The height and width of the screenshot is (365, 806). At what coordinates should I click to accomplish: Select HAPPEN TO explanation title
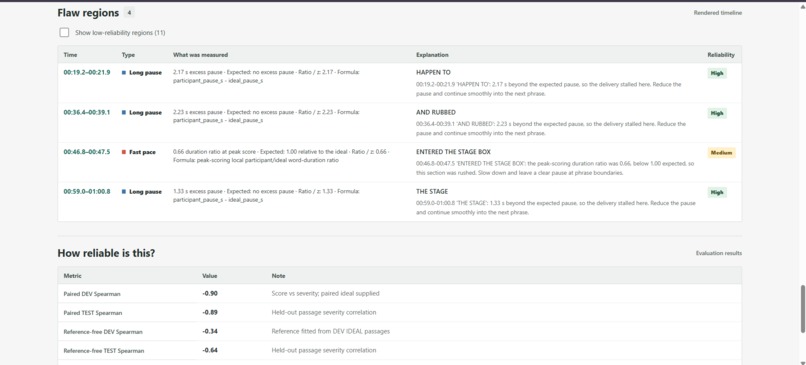(433, 72)
